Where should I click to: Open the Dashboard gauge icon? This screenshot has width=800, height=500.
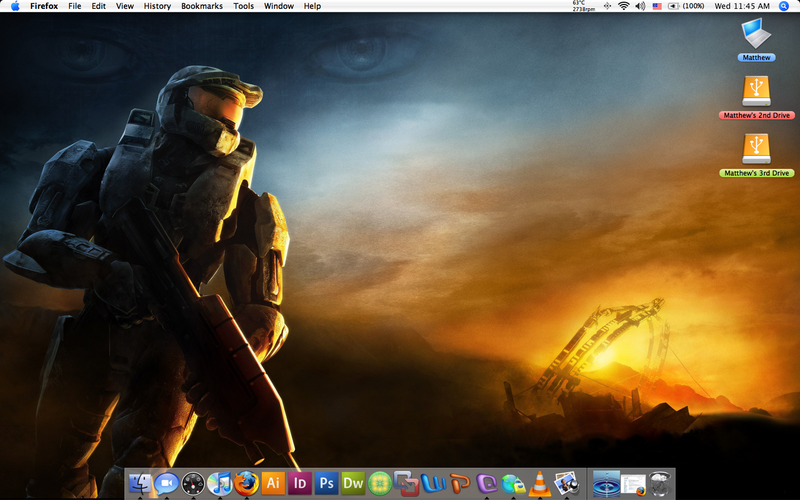pos(193,483)
